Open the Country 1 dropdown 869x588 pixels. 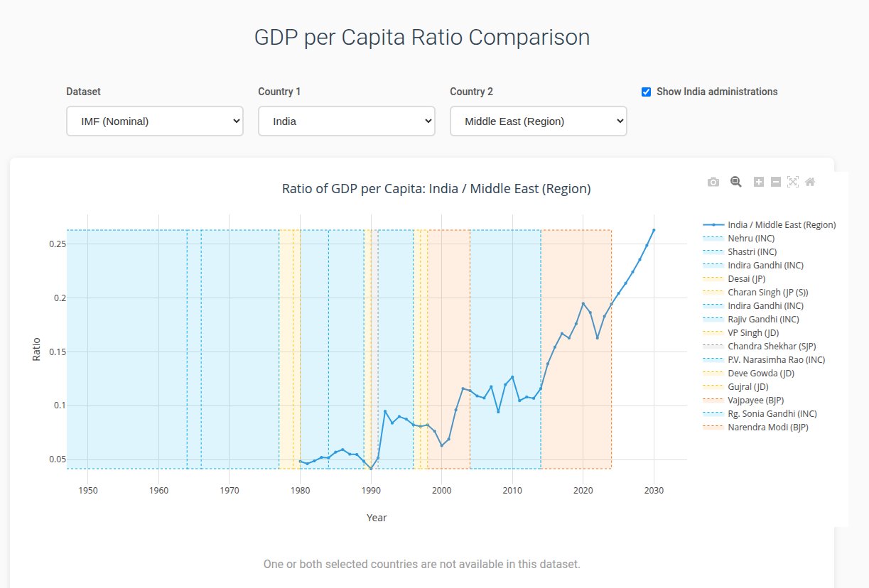tap(346, 121)
